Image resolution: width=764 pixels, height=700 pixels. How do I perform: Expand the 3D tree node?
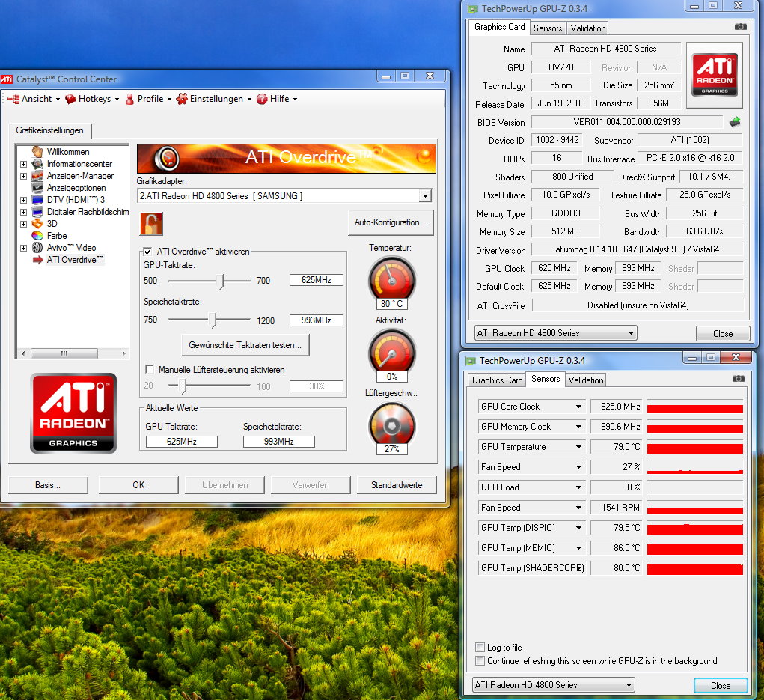pyautogui.click(x=23, y=225)
